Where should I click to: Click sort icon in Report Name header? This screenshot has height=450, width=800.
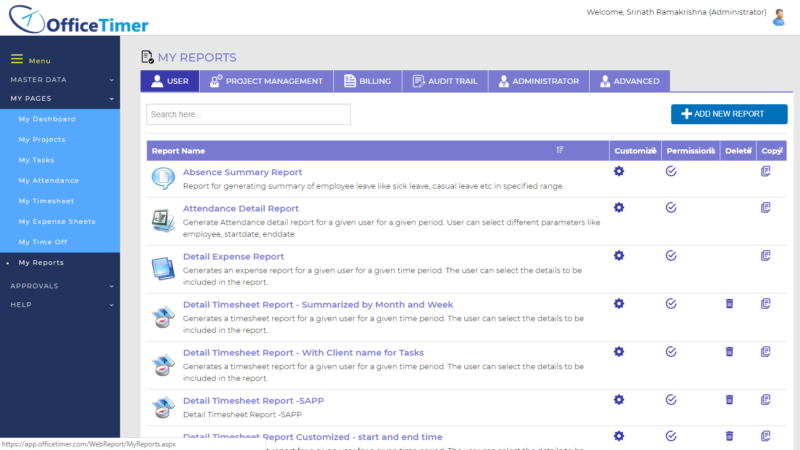560,150
